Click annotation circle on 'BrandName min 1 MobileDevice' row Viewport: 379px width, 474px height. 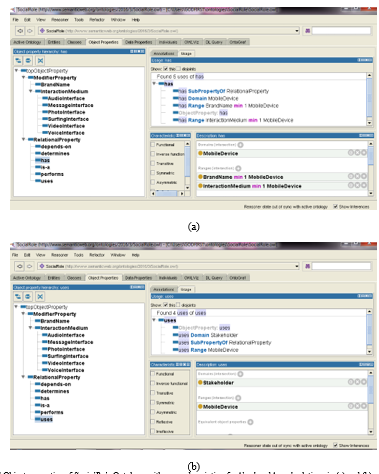351,176
